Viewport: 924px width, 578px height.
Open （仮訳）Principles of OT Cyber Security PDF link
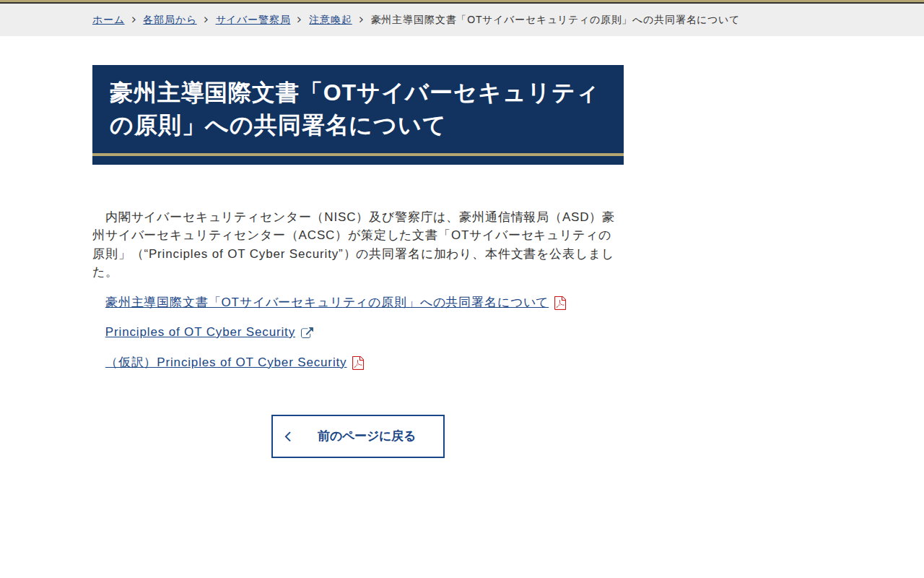226,363
